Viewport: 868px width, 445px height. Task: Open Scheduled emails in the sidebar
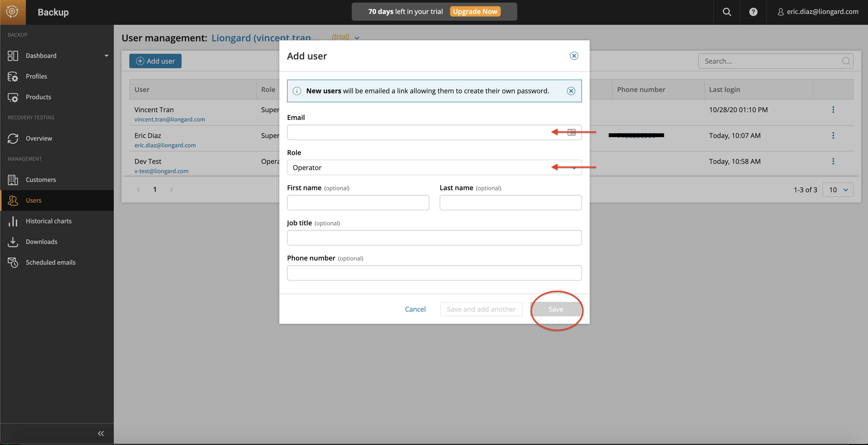(x=50, y=262)
